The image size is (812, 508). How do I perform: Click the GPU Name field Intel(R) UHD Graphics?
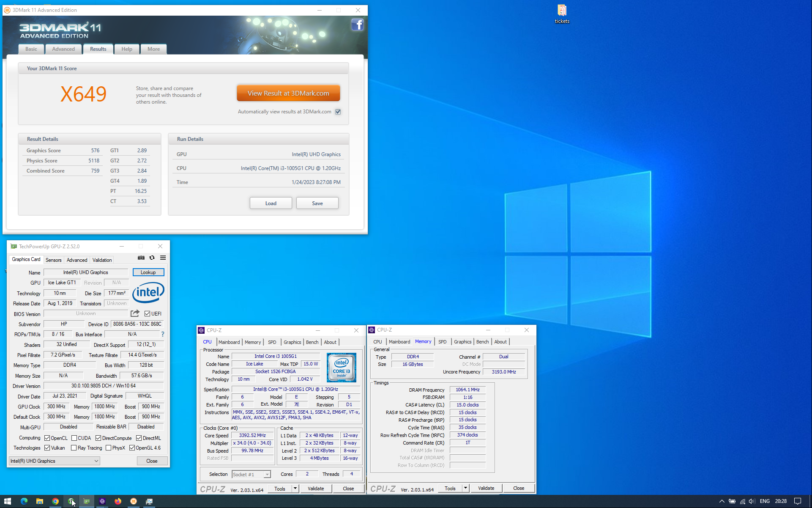pyautogui.click(x=86, y=272)
